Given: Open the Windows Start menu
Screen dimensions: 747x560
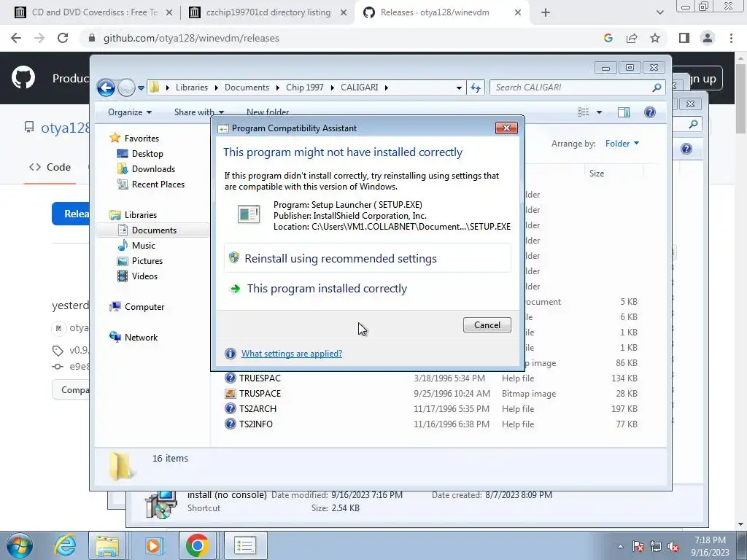Looking at the screenshot, I should (x=20, y=545).
